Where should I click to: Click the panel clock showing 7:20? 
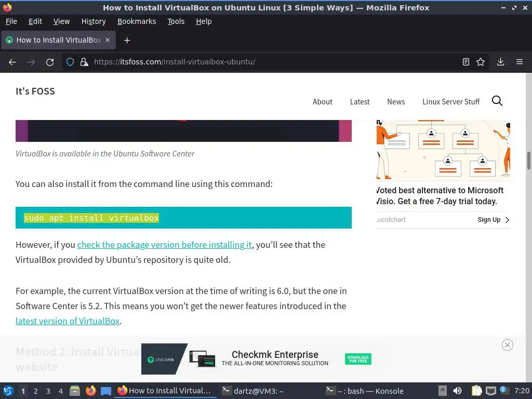522,391
